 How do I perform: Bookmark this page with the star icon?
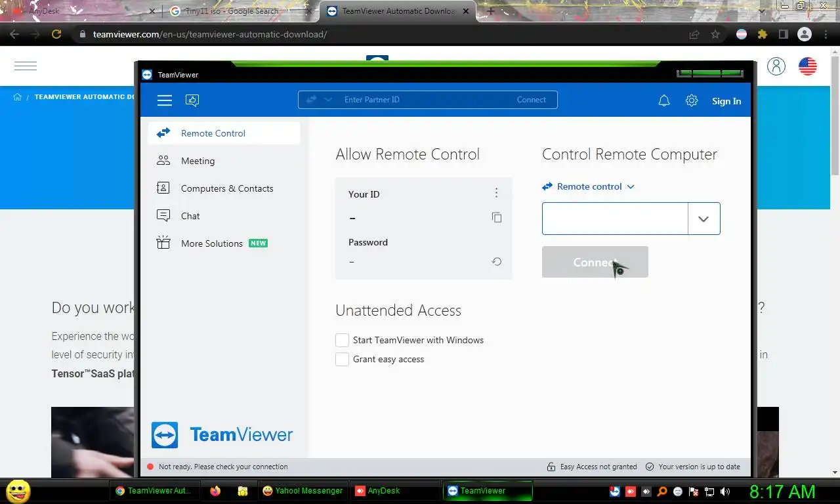click(x=715, y=34)
